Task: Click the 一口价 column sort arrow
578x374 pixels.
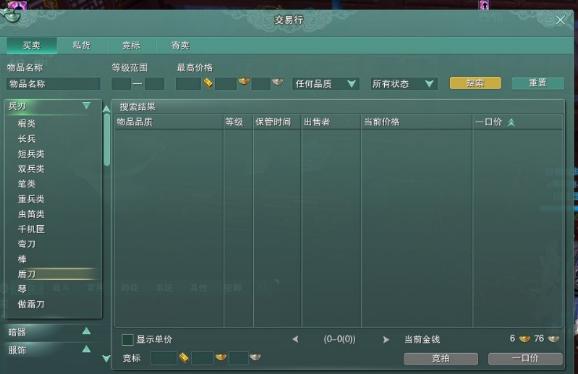Action: 511,122
